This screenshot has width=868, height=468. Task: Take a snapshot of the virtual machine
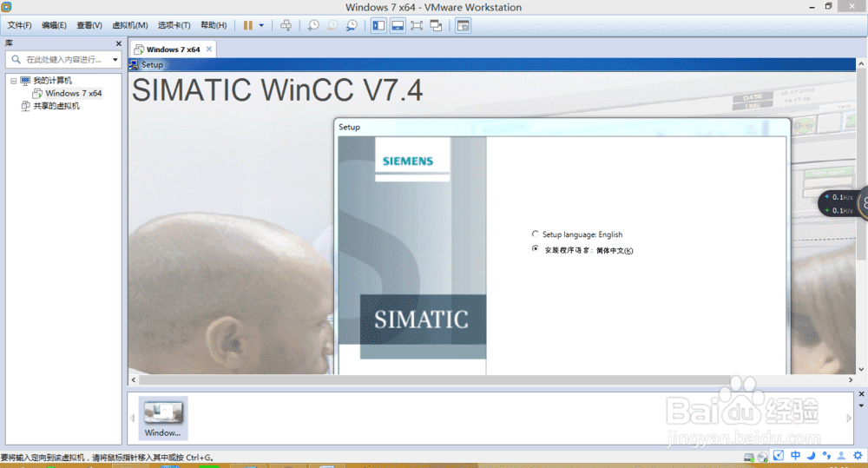(313, 25)
